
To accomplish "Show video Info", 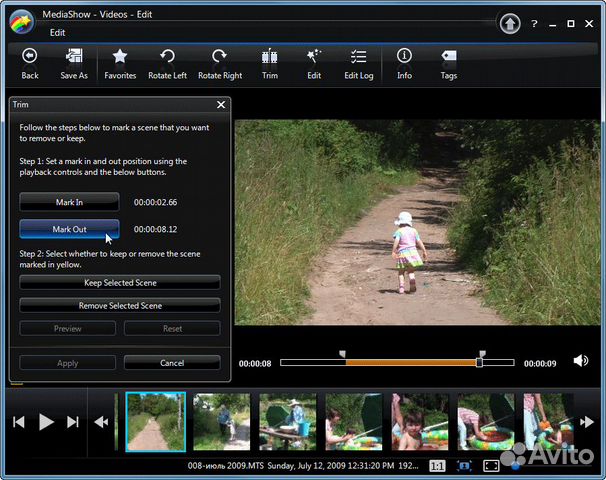I will pyautogui.click(x=404, y=64).
